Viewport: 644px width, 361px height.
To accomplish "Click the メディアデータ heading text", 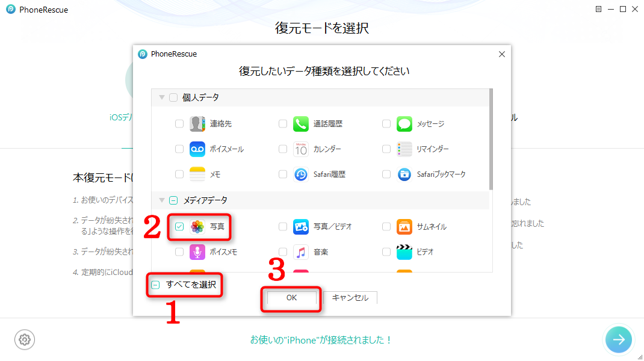I will (205, 200).
